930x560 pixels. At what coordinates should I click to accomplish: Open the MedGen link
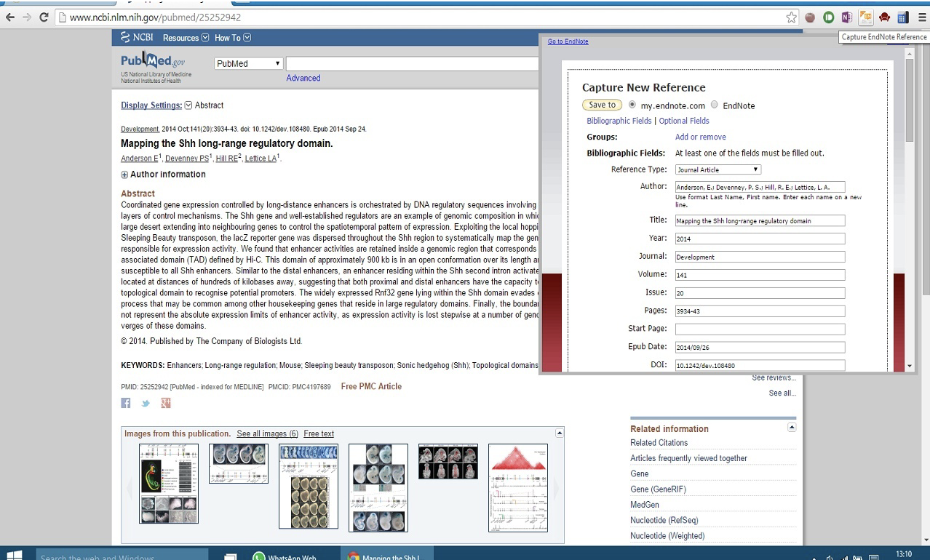pyautogui.click(x=644, y=505)
